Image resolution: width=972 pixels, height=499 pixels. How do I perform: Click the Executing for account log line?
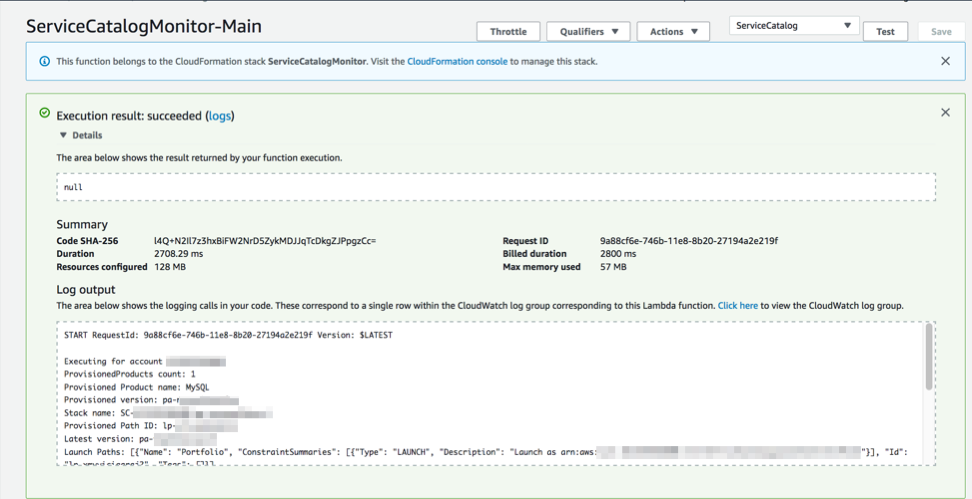(144, 361)
